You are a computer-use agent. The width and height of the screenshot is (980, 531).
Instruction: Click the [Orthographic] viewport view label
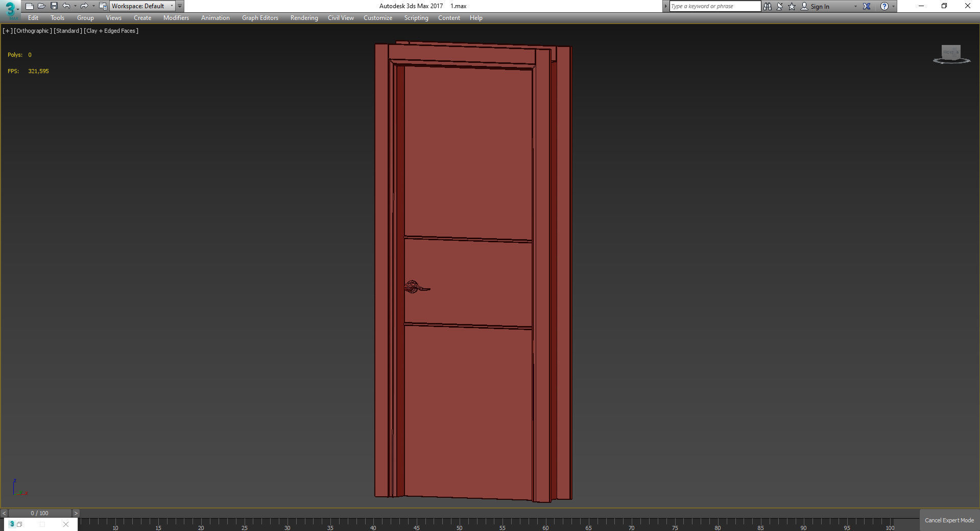33,31
